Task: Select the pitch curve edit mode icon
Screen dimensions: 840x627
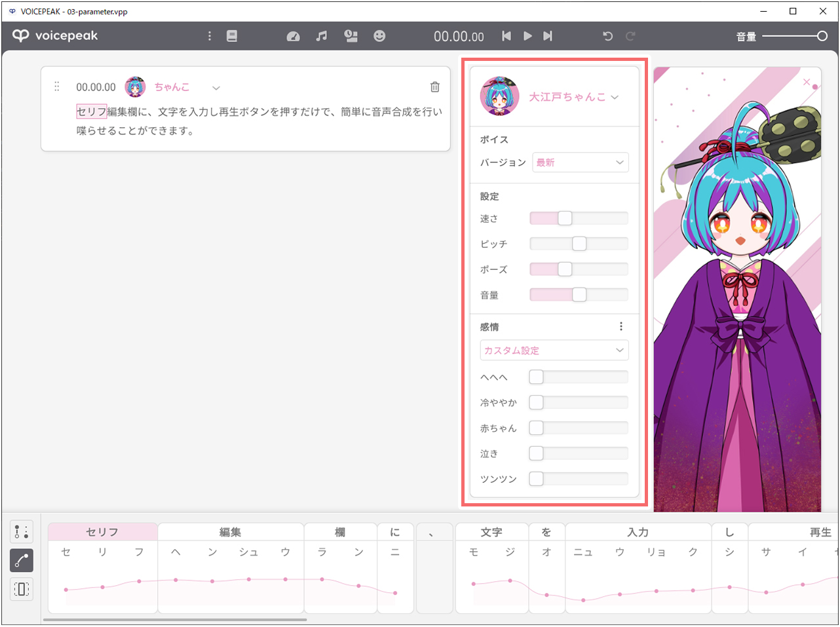Action: (x=22, y=560)
